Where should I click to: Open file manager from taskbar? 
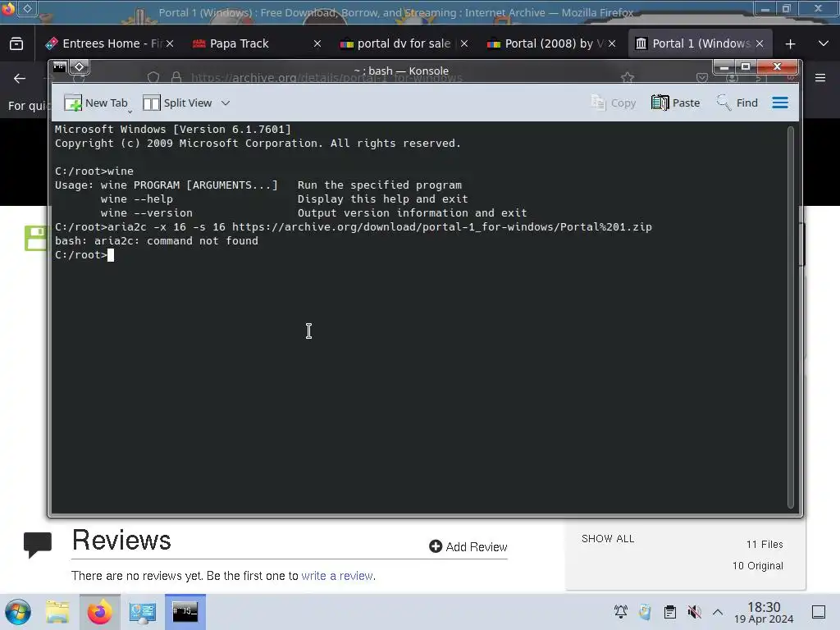click(x=57, y=612)
